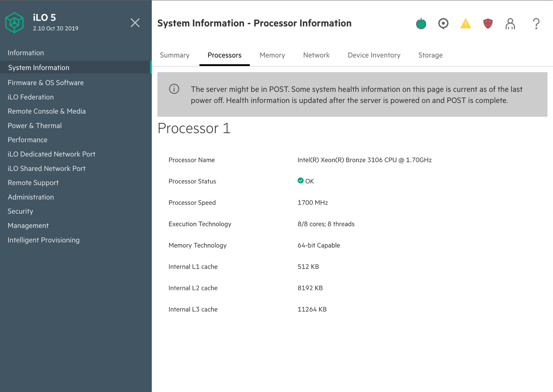The width and height of the screenshot is (553, 392).
Task: Click the Memory Technology label
Action: [x=197, y=245]
